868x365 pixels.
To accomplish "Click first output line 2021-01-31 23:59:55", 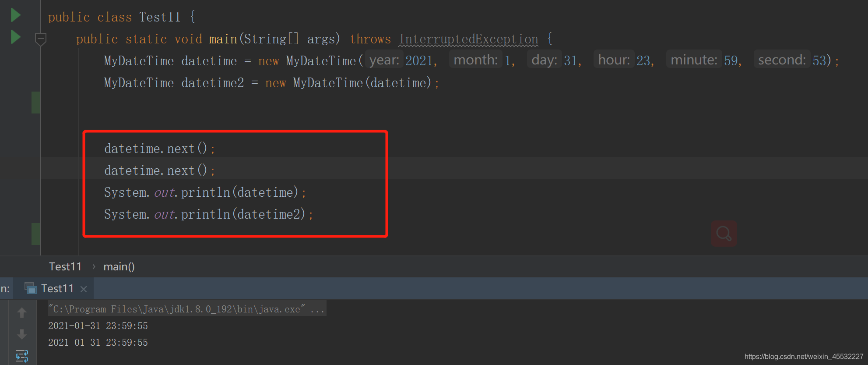I will tap(98, 326).
